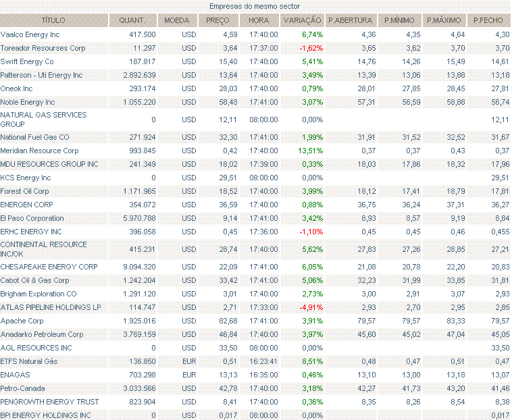The height and width of the screenshot is (420, 512).
Task: Open PENGROWTH ENERGY TRUST link
Action: point(49,402)
